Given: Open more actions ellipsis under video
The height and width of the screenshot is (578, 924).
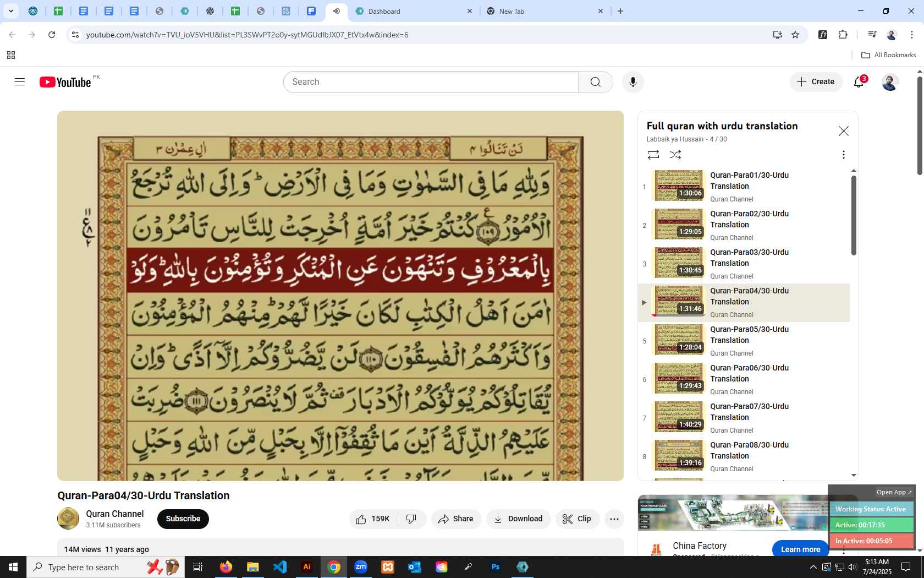Looking at the screenshot, I should (614, 519).
